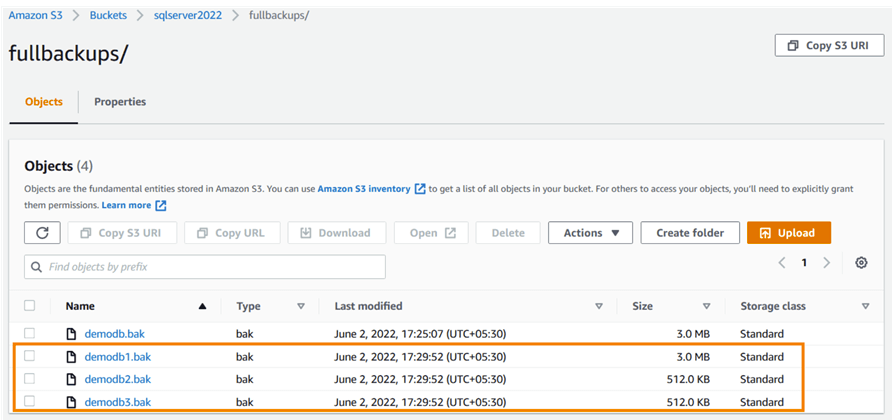Click the Last modified column header

coord(369,306)
